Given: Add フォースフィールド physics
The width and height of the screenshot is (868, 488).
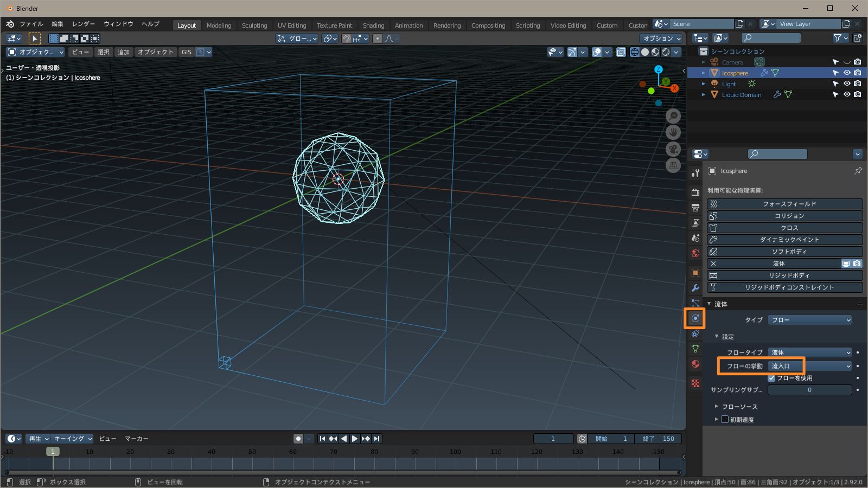Looking at the screenshot, I should [x=784, y=204].
